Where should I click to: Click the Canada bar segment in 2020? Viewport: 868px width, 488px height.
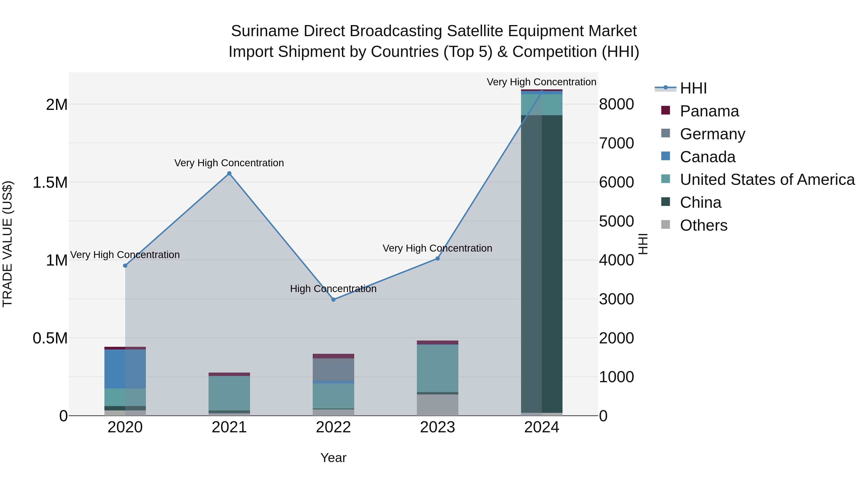click(125, 369)
